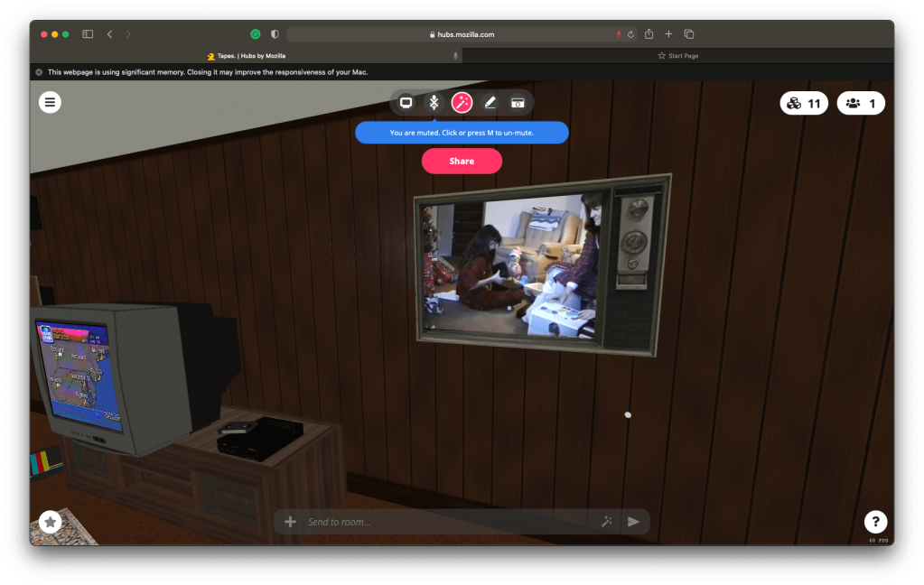Click the star favorite room icon
This screenshot has width=924, height=585.
51,521
